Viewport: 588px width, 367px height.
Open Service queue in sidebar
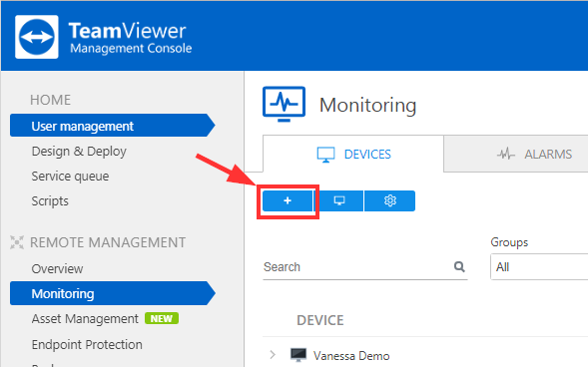pos(70,176)
